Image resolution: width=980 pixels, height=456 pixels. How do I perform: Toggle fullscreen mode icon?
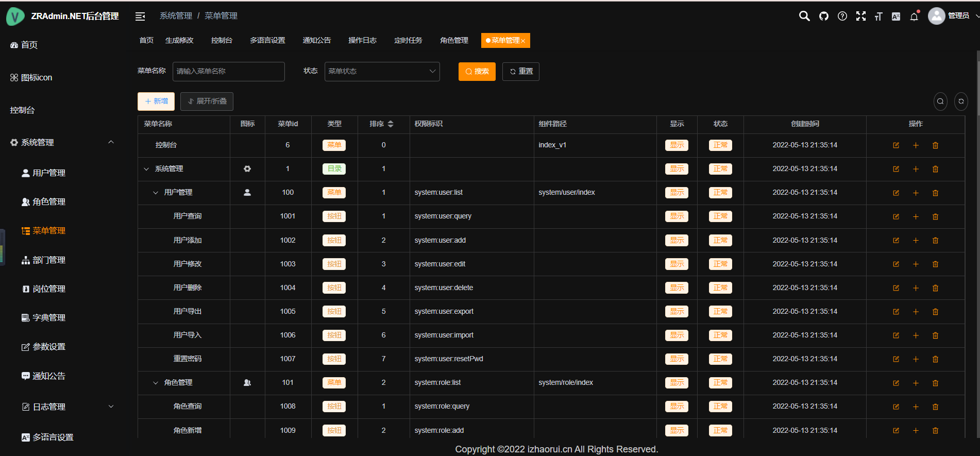coord(860,16)
